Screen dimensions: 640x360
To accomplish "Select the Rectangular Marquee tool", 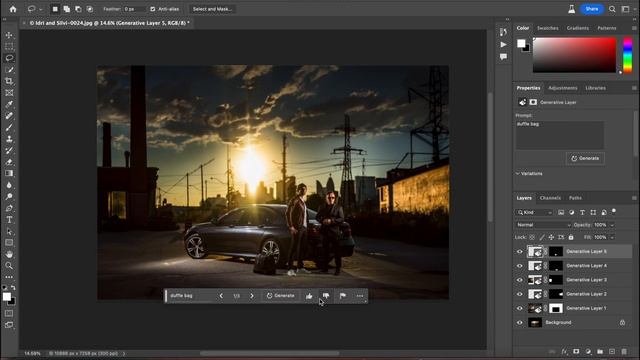I will pos(9,47).
